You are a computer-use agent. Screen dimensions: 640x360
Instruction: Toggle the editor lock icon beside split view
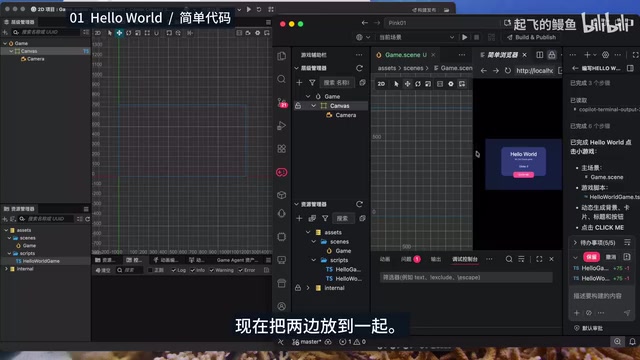coord(551,55)
